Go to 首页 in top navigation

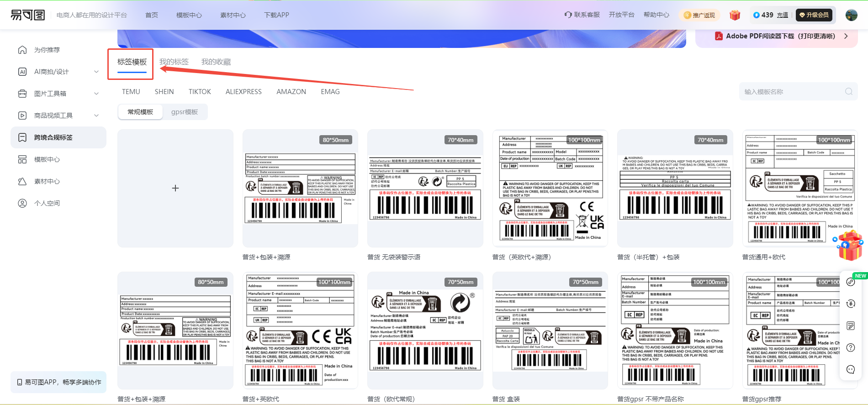tap(152, 15)
